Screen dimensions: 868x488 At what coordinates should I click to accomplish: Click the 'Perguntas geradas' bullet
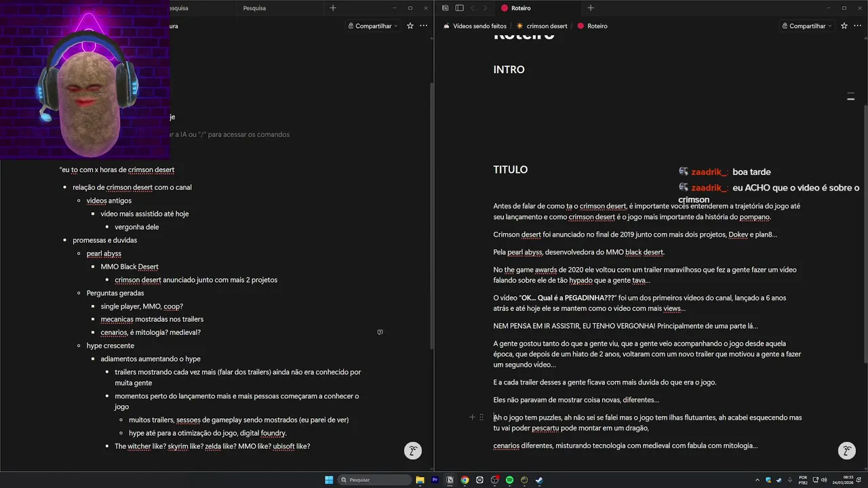pos(115,293)
